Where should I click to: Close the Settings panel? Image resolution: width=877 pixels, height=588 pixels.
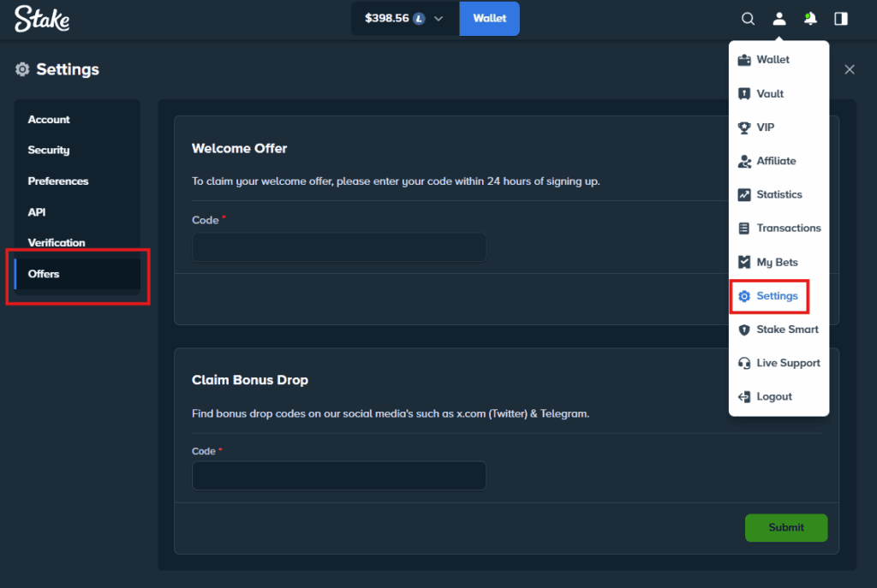849,69
